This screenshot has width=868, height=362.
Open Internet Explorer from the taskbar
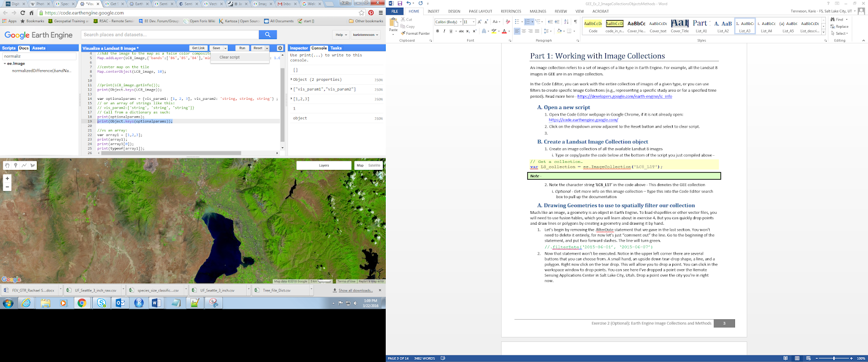point(26,303)
